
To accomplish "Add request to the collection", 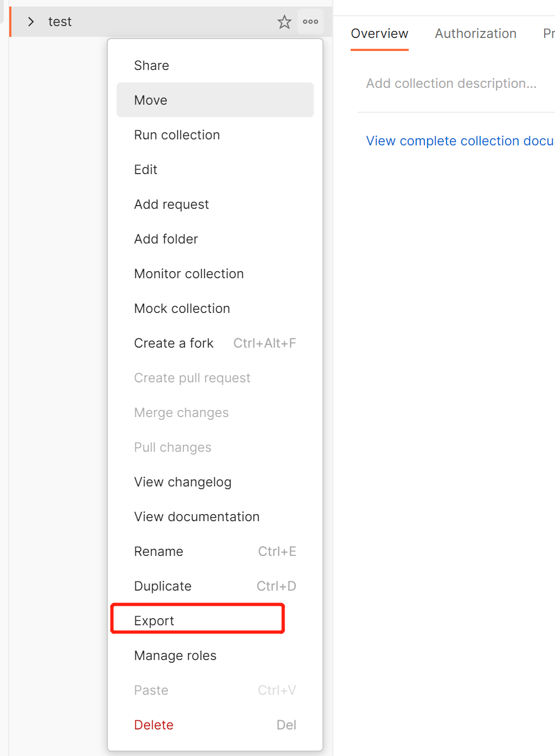I will pyautogui.click(x=171, y=204).
